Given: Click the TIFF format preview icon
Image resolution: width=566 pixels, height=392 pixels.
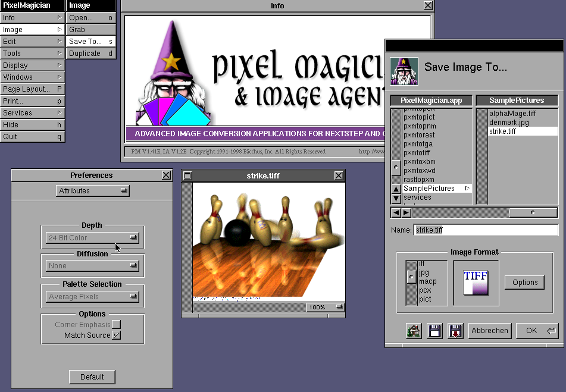Looking at the screenshot, I should click(476, 283).
